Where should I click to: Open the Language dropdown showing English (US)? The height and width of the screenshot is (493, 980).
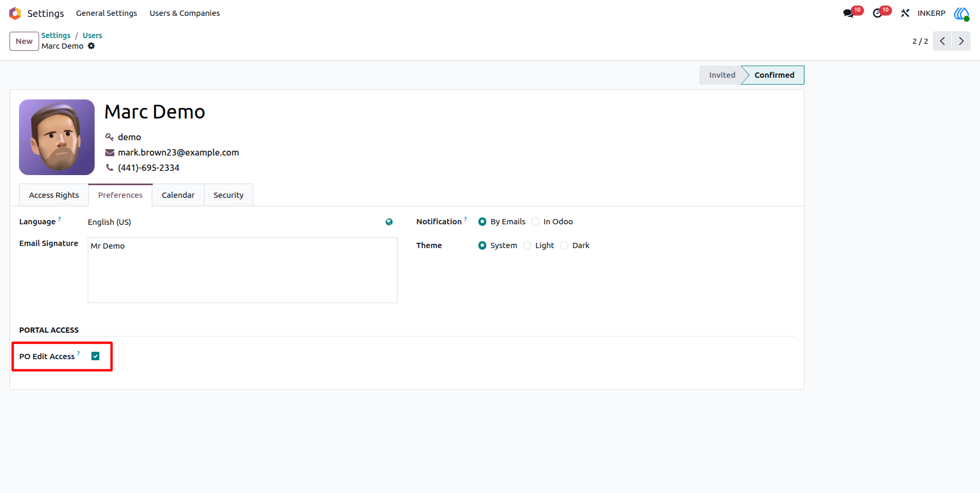(x=235, y=222)
